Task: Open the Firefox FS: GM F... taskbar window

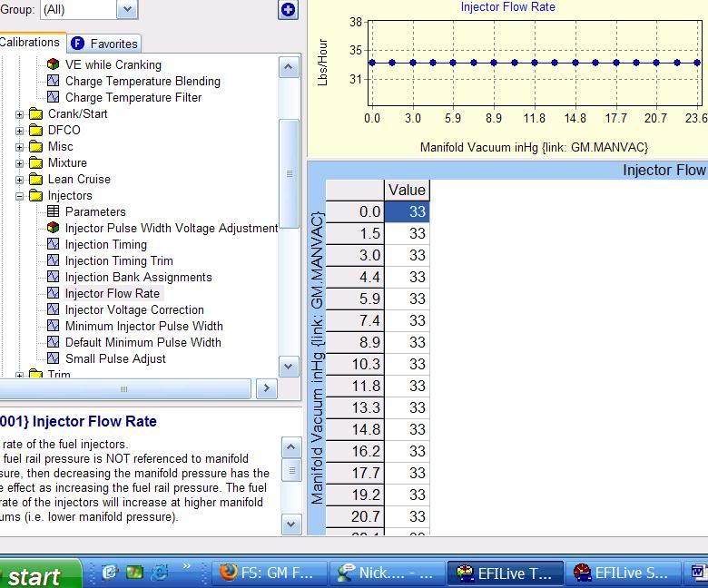Action: pos(270,573)
